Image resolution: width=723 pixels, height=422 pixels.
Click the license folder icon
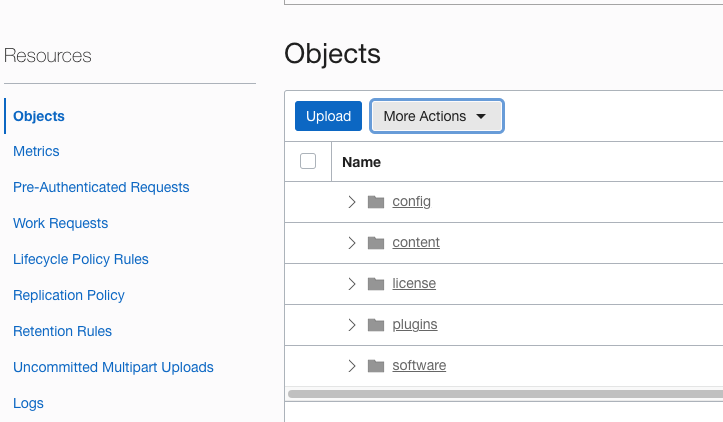(376, 284)
